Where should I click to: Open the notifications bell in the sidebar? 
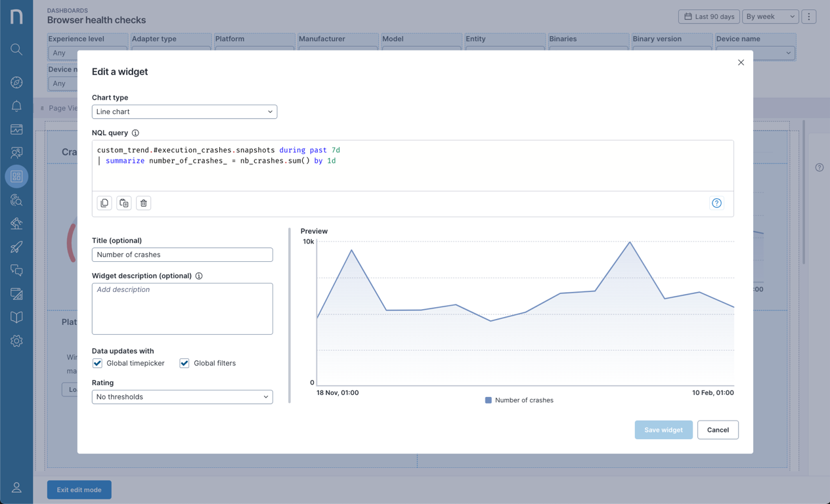[16, 105]
